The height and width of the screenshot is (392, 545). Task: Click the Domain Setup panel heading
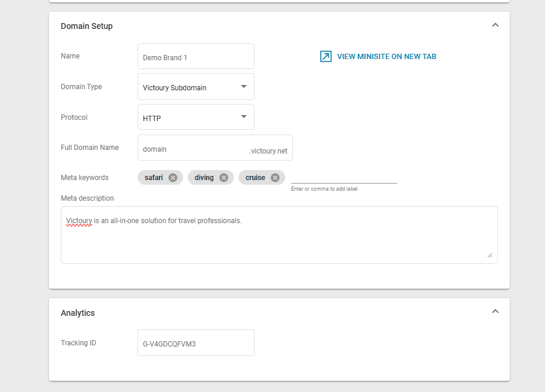pos(87,26)
